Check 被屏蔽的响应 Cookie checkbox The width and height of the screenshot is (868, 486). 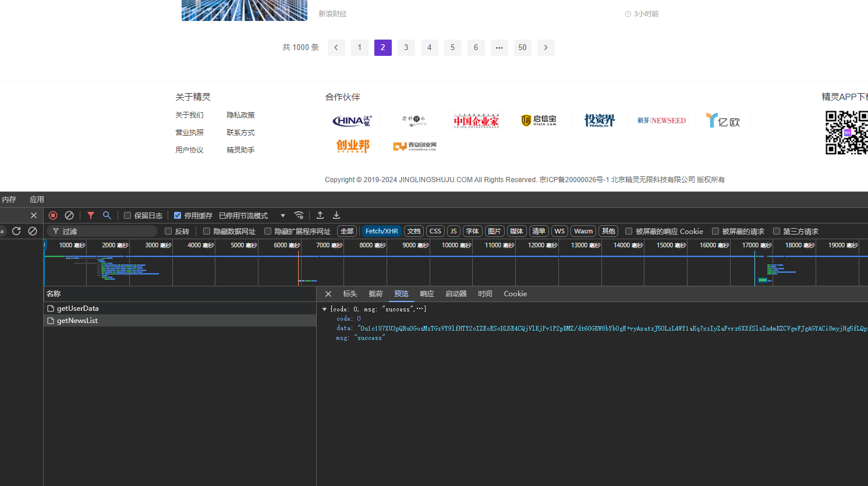coord(629,231)
